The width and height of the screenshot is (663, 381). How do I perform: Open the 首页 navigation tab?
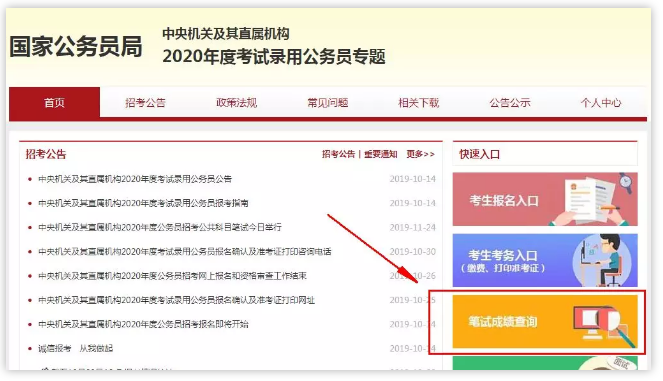pyautogui.click(x=55, y=102)
